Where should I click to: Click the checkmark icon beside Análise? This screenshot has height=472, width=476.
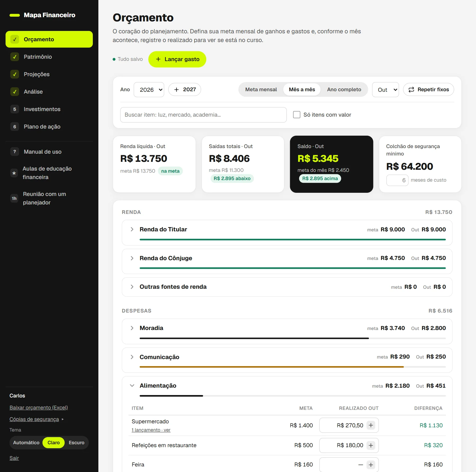pos(15,92)
